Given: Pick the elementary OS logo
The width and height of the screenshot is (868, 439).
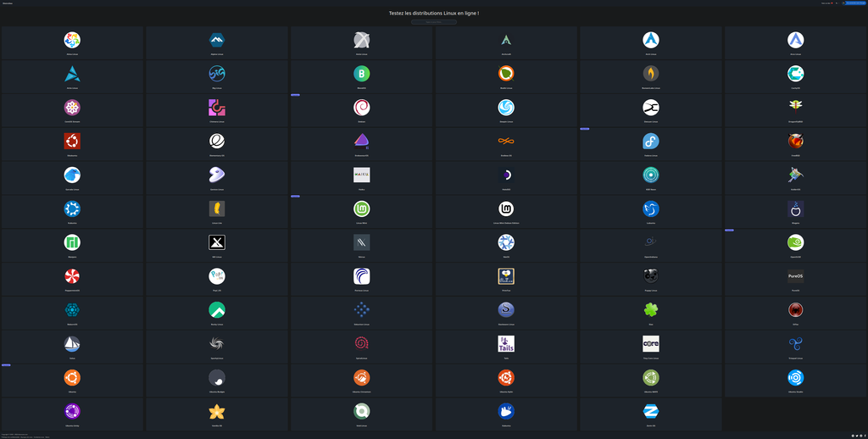Looking at the screenshot, I should pyautogui.click(x=217, y=142).
